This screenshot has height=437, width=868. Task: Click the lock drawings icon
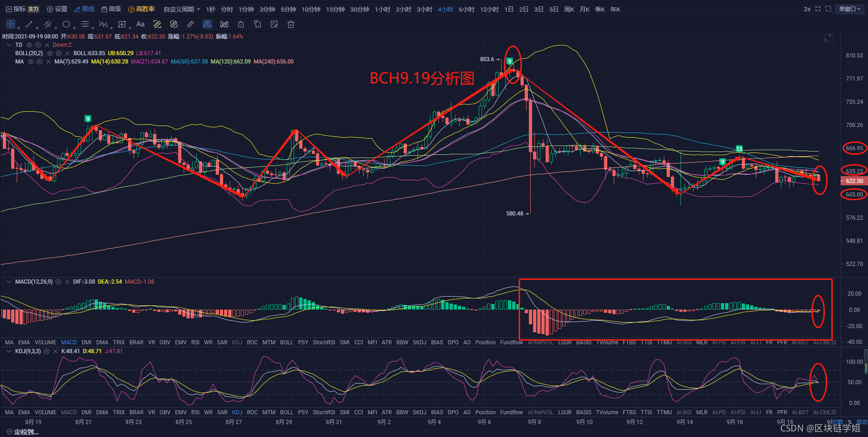tap(241, 24)
